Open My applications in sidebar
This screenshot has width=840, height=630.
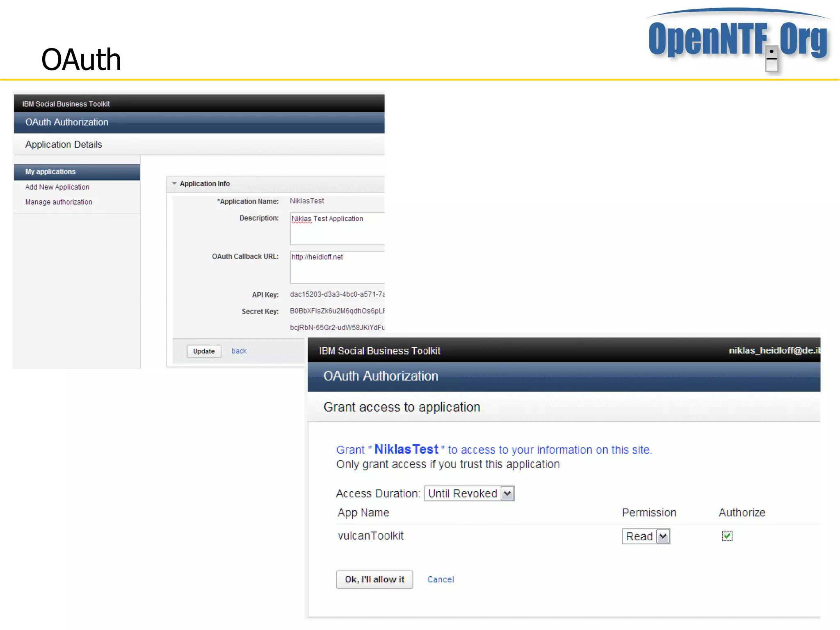pos(77,172)
